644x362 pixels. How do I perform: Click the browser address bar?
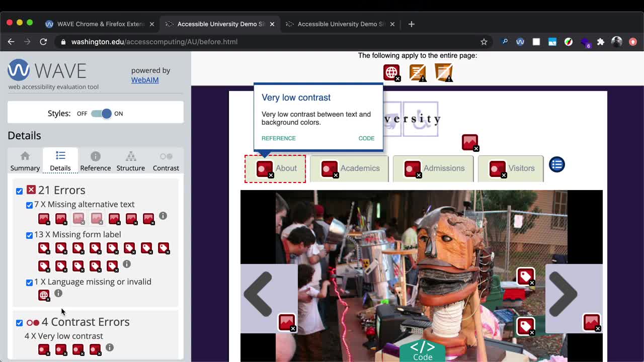272,42
